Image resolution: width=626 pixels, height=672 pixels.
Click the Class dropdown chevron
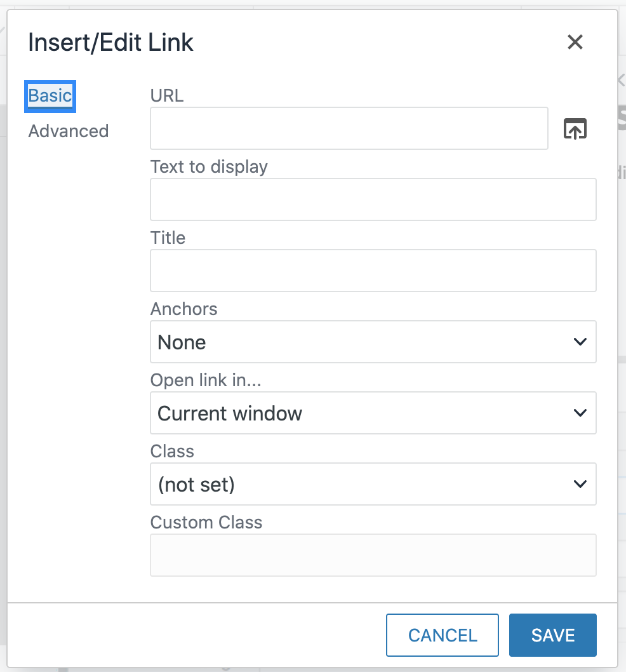coord(579,484)
